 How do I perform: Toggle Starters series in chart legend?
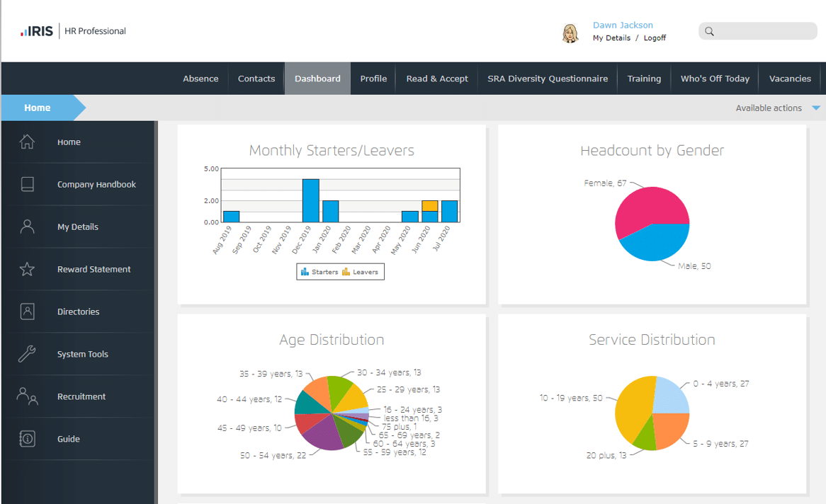click(x=319, y=272)
